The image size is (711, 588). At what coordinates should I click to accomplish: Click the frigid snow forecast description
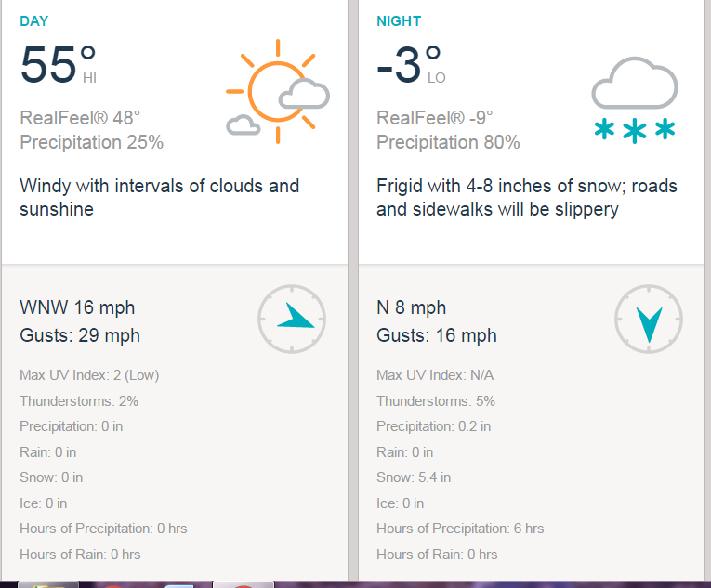coord(527,198)
